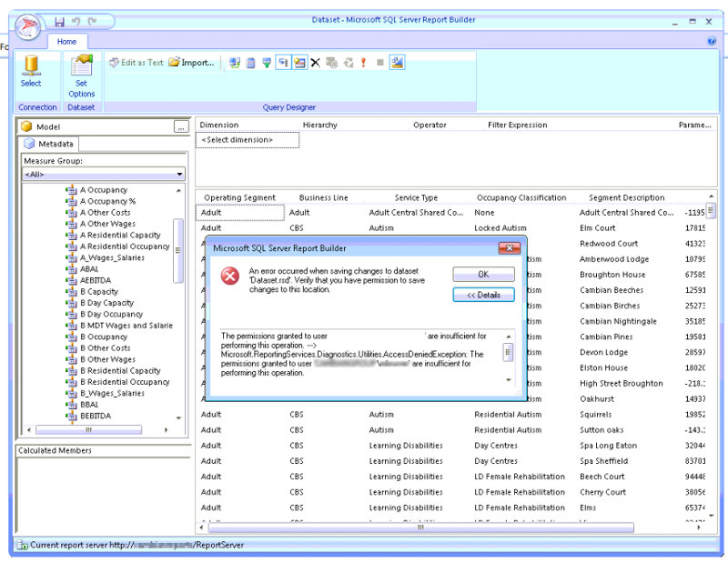Toggle Design Mode in the Query Designer toolbar

pos(397,62)
